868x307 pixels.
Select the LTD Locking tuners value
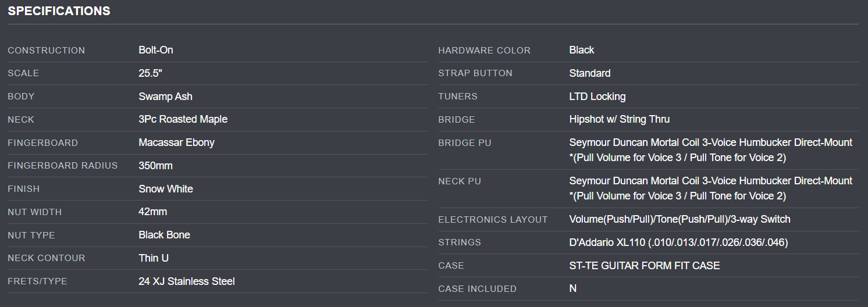(597, 97)
